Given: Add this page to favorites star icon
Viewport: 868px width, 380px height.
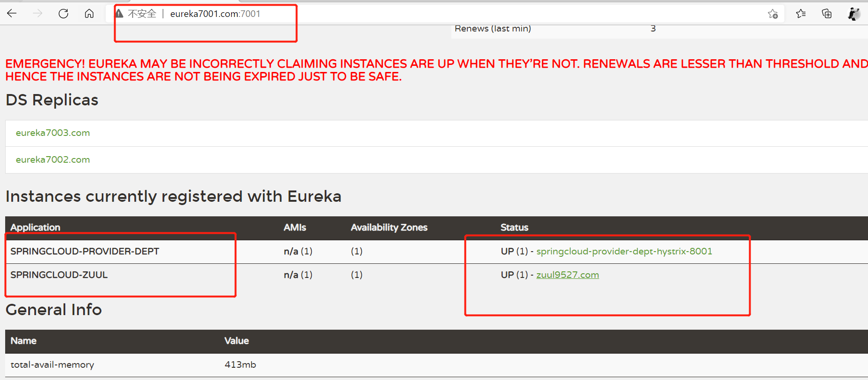Looking at the screenshot, I should click(x=773, y=14).
